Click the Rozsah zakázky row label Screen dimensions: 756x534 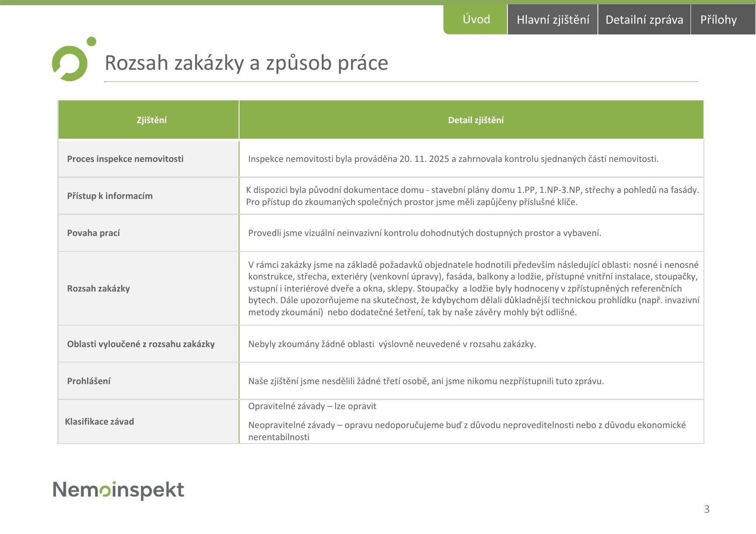pyautogui.click(x=99, y=289)
